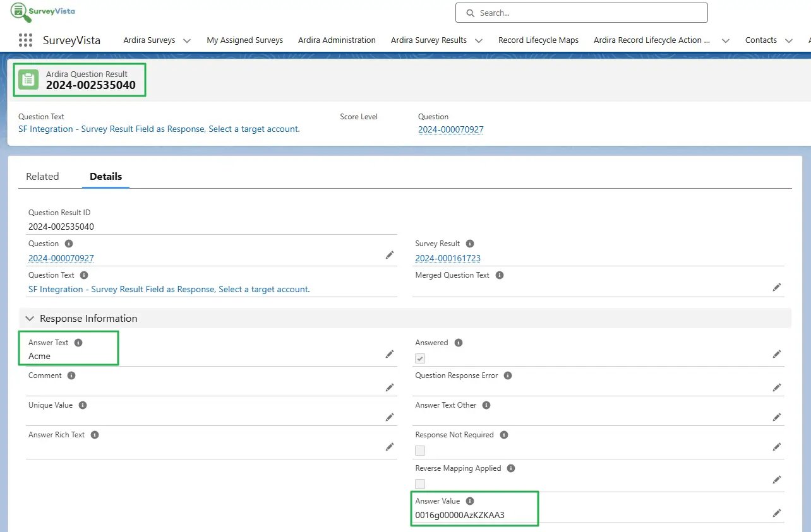Open the Contacts dropdown arrow
The image size is (811, 532).
(789, 40)
